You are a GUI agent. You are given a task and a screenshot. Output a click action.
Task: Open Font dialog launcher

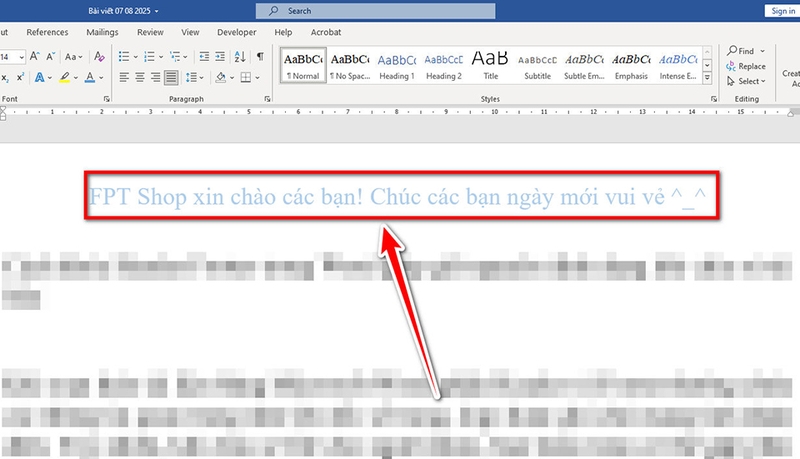(107, 99)
